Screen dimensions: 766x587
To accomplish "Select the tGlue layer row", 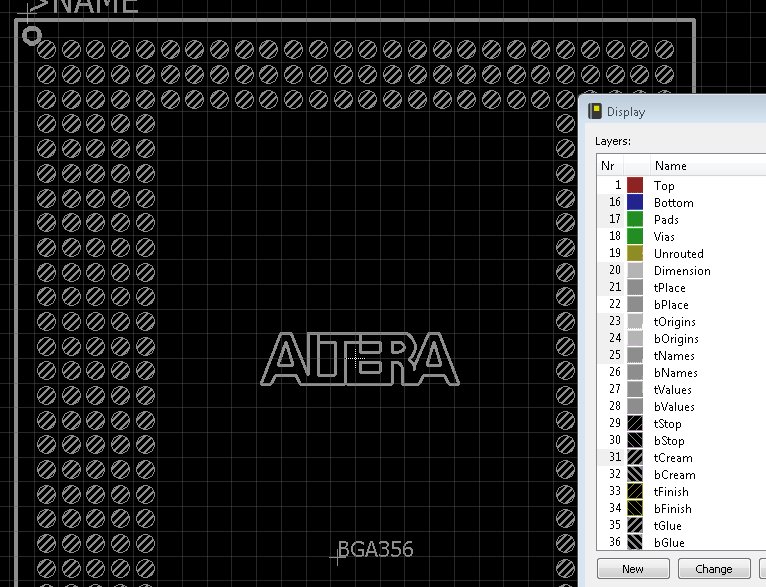I will point(681,525).
